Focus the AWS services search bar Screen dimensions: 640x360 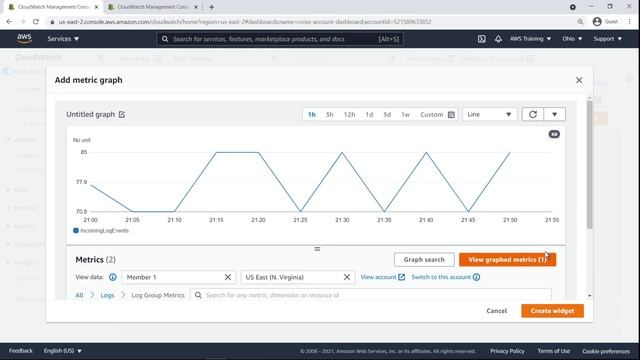(x=280, y=39)
